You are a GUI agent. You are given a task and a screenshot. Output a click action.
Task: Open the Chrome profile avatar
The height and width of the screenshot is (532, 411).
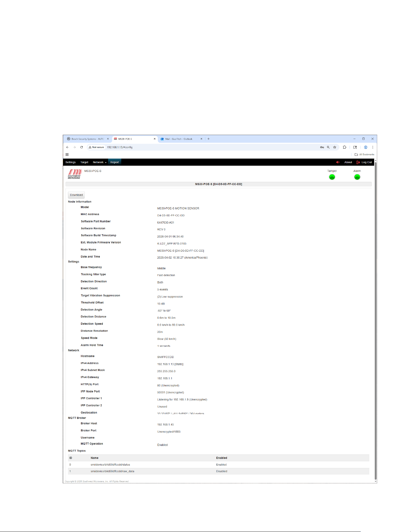click(x=365, y=147)
